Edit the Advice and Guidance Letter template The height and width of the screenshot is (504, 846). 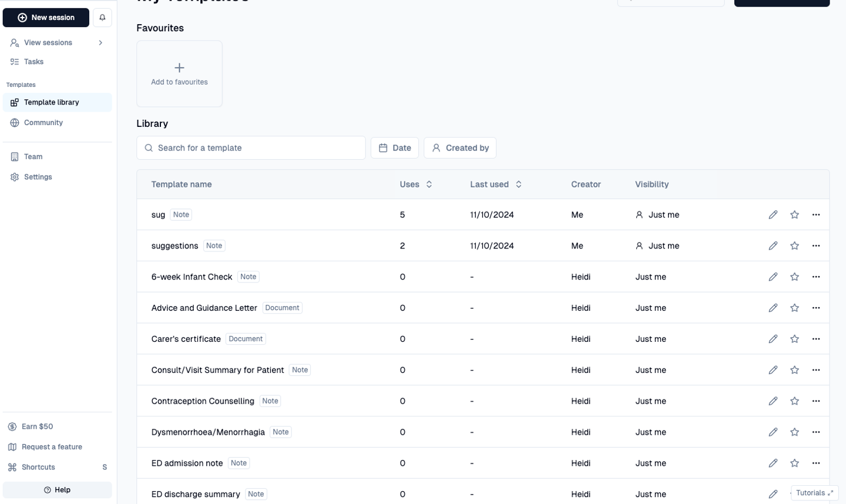coord(773,308)
